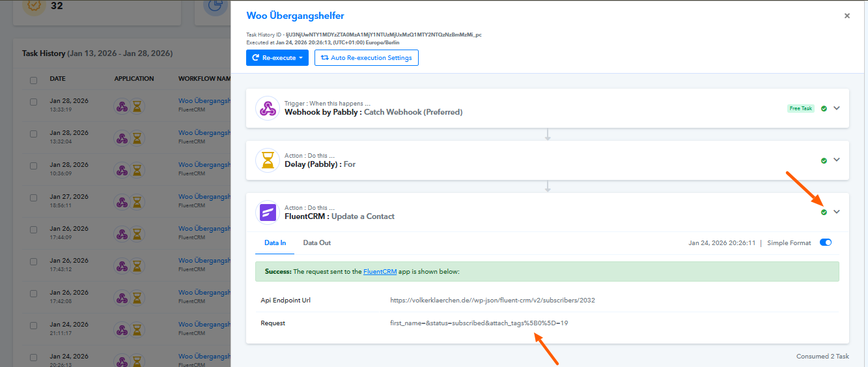
Task: Click webhook icon in Jan 27, 2026 row
Action: (x=122, y=203)
